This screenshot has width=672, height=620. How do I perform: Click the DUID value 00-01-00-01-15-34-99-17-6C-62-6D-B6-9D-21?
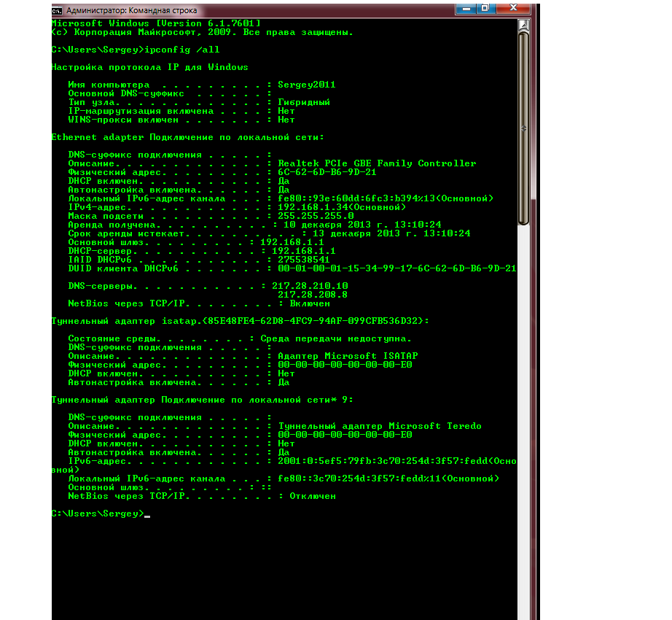[396, 268]
